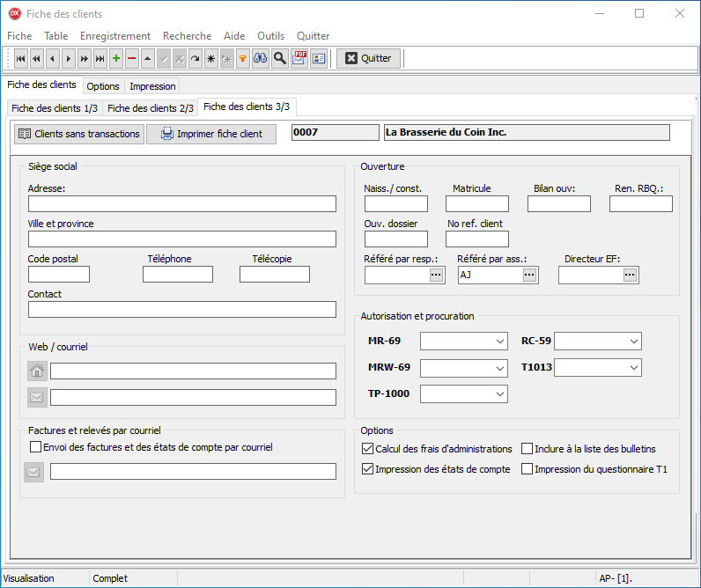This screenshot has width=701, height=588.
Task: Click the envelope icon in Factures et relevés
Action: pyautogui.click(x=33, y=473)
